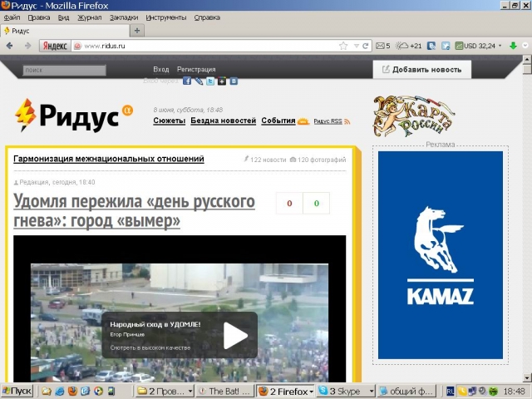Play the Удомля video
Screen dimensions: 532x399
click(235, 335)
